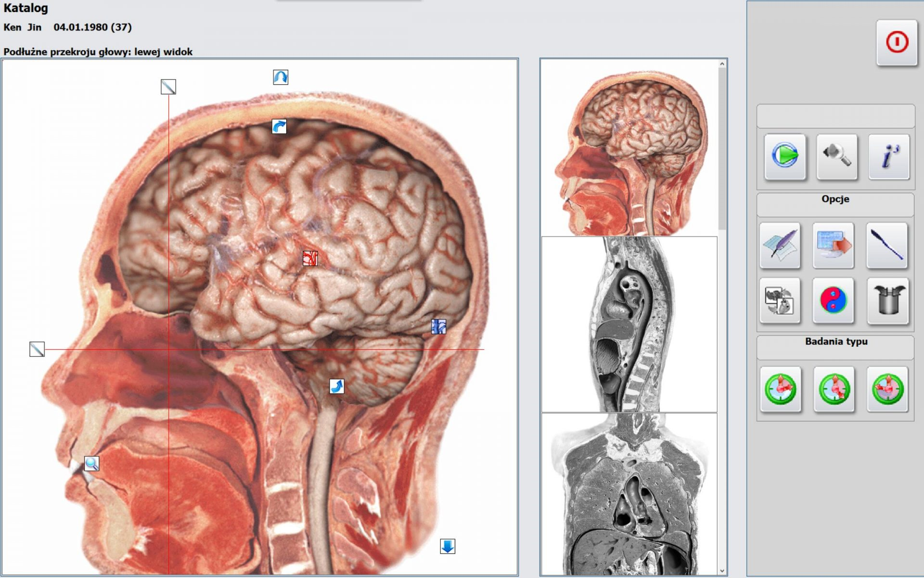Open the sagittal torso grayscale thumbnail

click(629, 324)
